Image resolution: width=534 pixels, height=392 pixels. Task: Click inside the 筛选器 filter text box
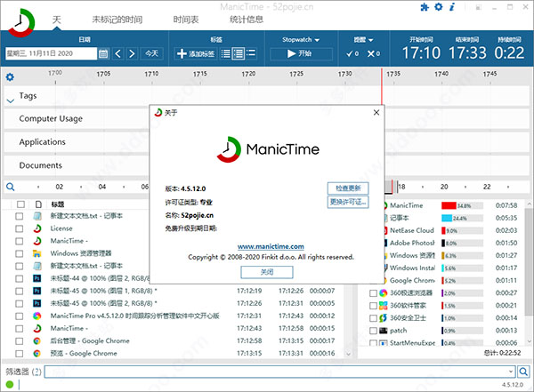(277, 372)
